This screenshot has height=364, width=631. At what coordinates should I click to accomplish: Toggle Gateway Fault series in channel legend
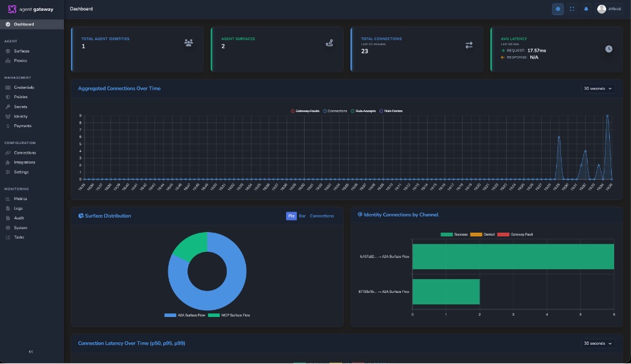tap(515, 234)
